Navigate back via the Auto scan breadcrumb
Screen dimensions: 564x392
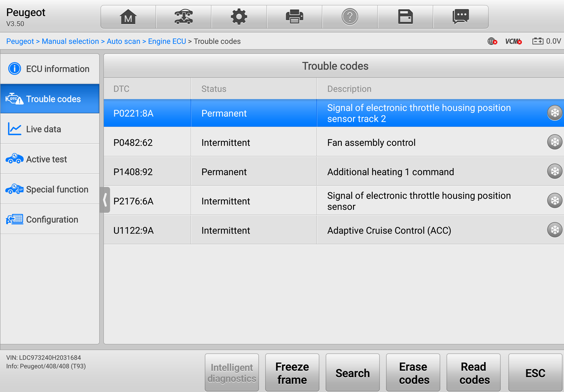tap(124, 41)
